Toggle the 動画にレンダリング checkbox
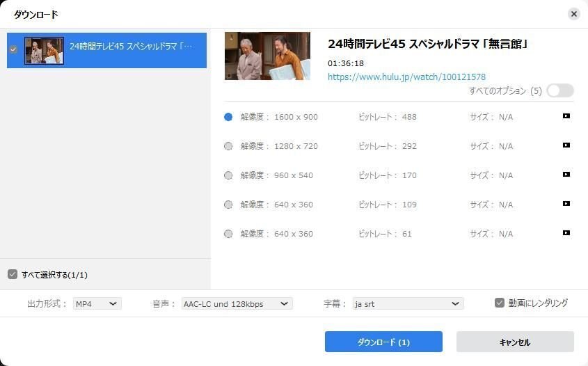Screen dimensions: 588x366 pos(499,303)
